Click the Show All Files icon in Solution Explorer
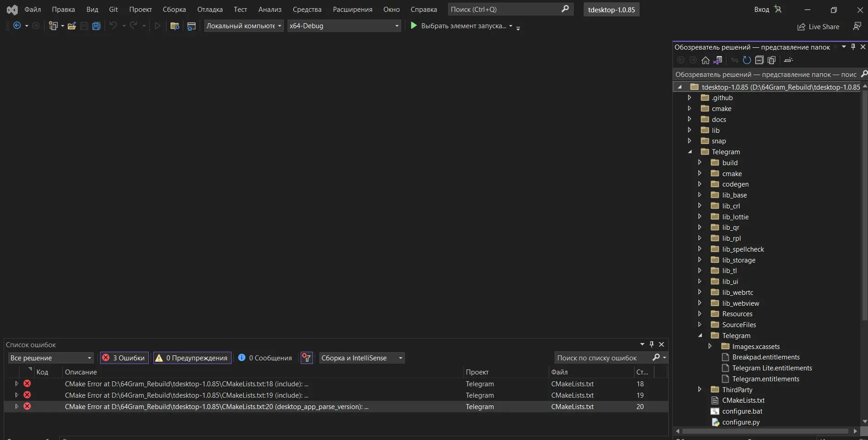 (772, 60)
